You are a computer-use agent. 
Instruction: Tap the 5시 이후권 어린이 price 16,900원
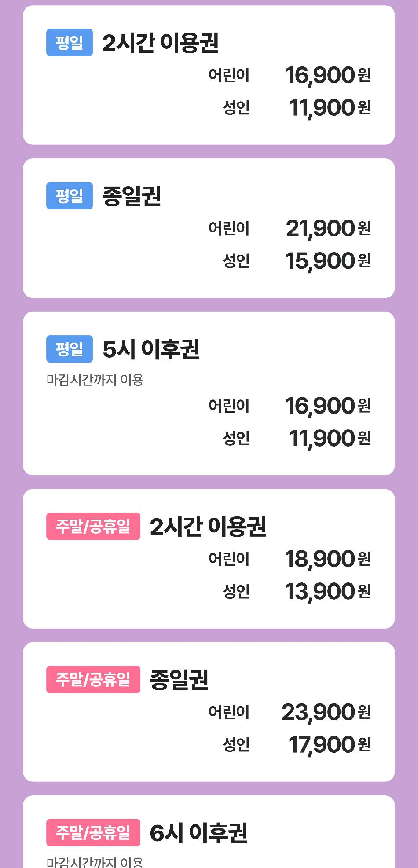[x=327, y=406]
